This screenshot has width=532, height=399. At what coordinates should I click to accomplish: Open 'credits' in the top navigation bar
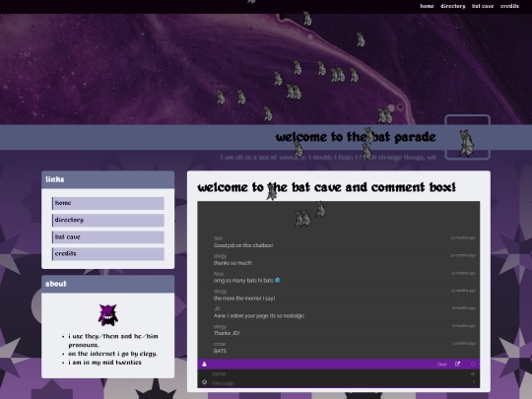pos(509,6)
